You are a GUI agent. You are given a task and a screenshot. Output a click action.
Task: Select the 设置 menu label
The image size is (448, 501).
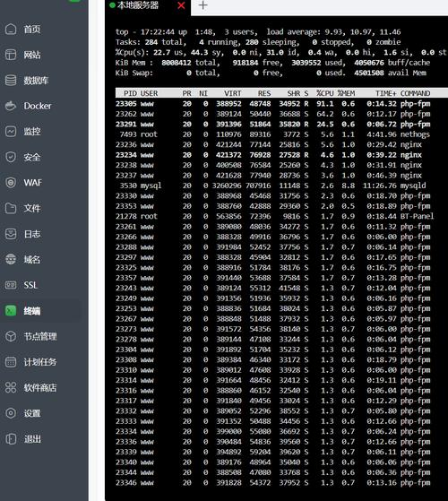point(32,413)
